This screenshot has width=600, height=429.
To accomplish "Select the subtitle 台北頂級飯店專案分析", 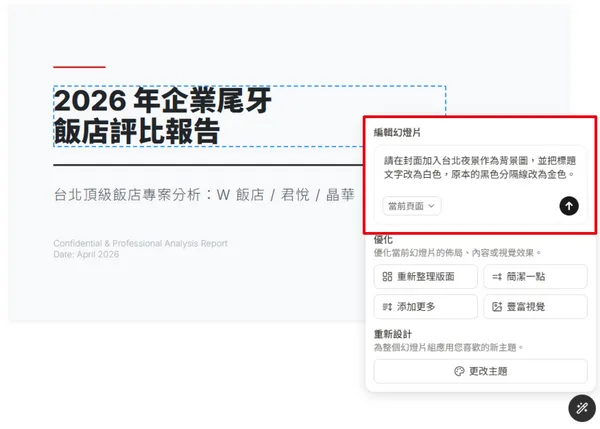I will point(204,195).
